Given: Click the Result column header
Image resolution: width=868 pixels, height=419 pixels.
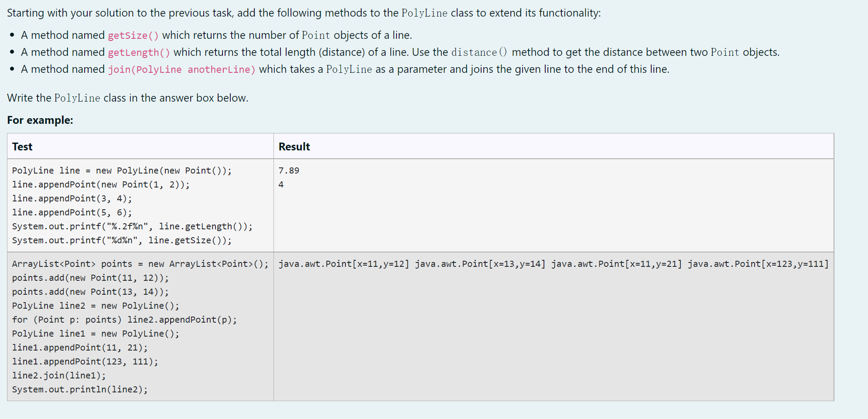Looking at the screenshot, I should 294,146.
